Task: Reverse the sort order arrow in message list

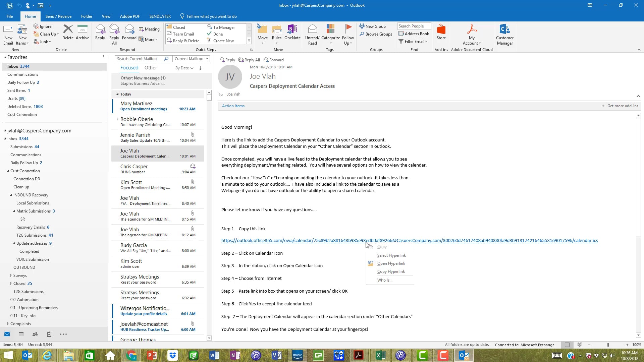Action: [x=200, y=68]
